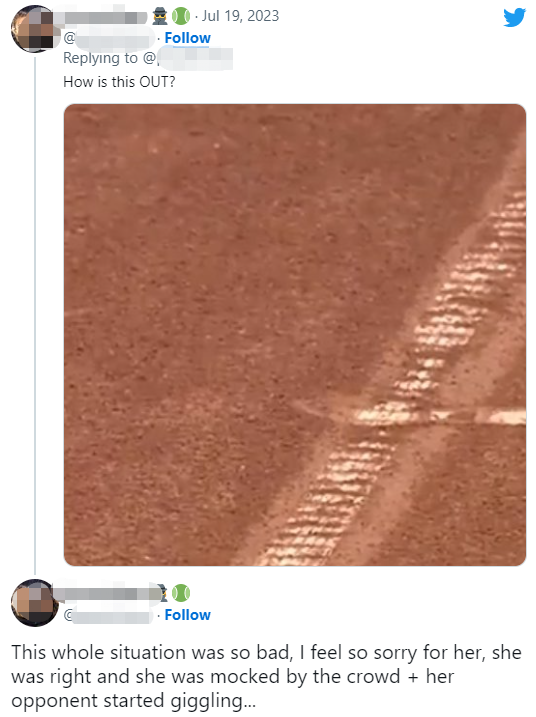536x717 pixels.
Task: Click detective emoji in second tweet's name
Action: [163, 593]
